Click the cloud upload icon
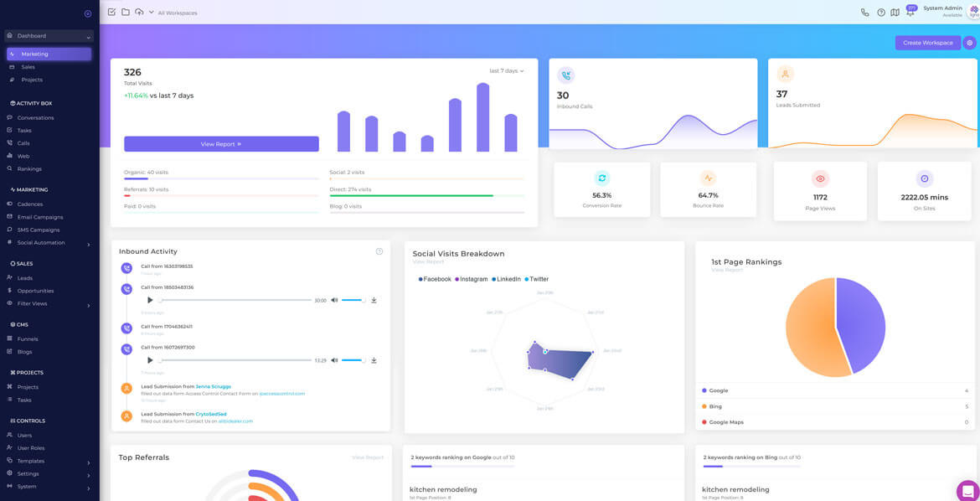980x501 pixels. pos(139,12)
